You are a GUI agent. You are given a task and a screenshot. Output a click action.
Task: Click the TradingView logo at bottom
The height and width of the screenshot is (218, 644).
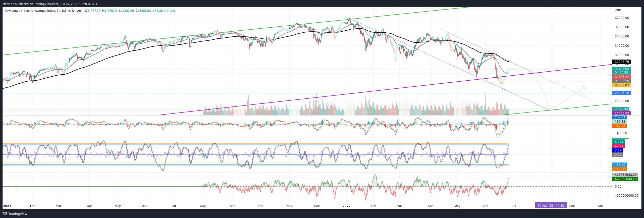(15, 214)
